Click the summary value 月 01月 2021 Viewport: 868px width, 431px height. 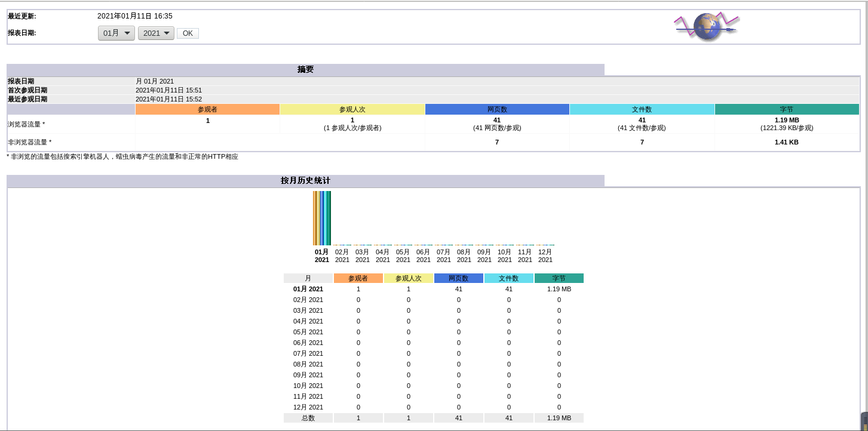click(155, 81)
